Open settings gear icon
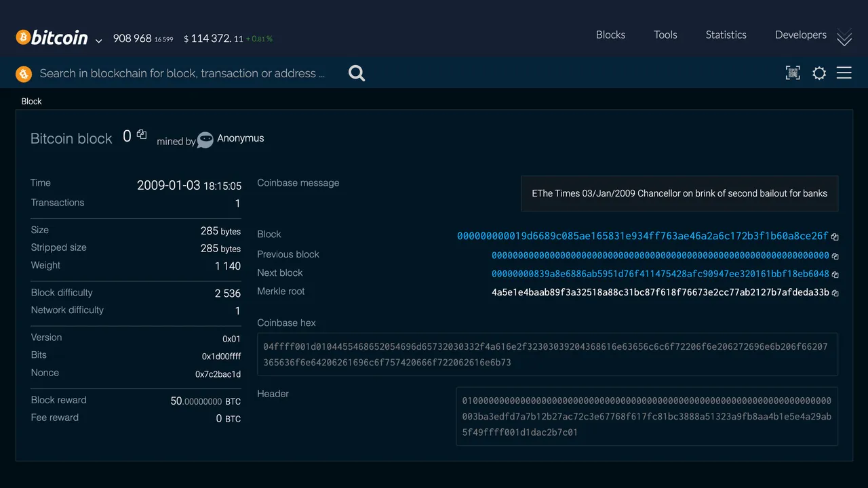The image size is (868, 488). click(x=819, y=73)
